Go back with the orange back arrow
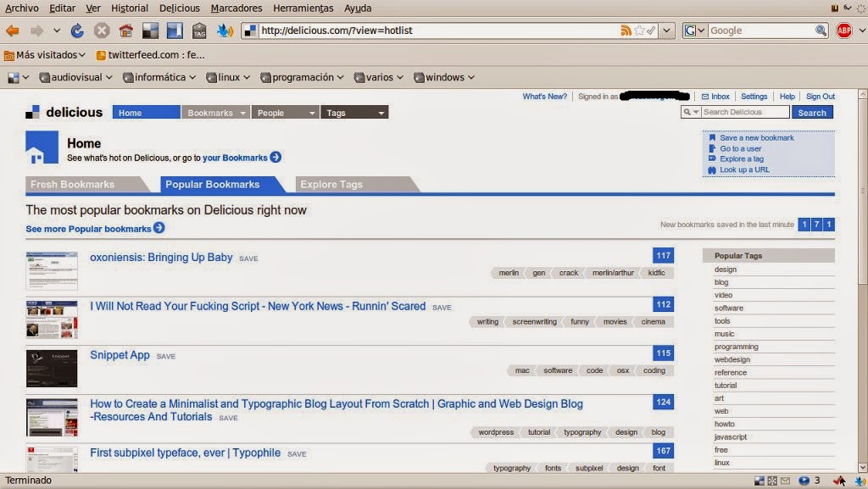This screenshot has height=489, width=868. tap(13, 31)
